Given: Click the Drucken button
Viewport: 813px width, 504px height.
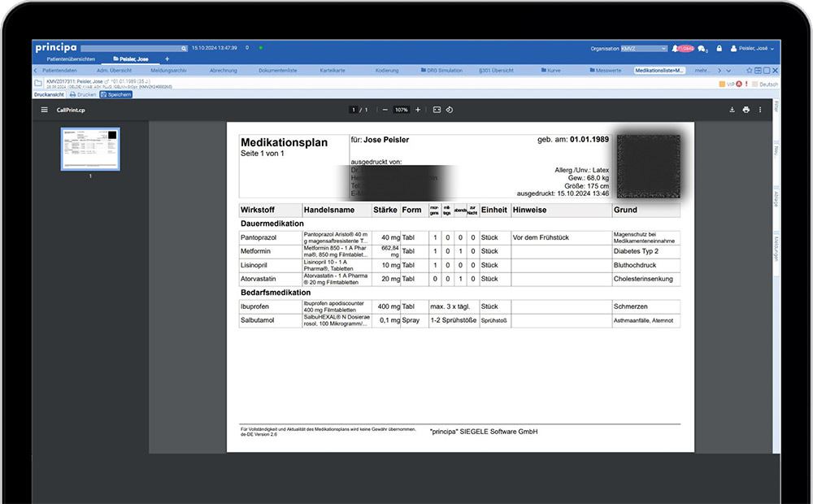Looking at the screenshot, I should [83, 94].
